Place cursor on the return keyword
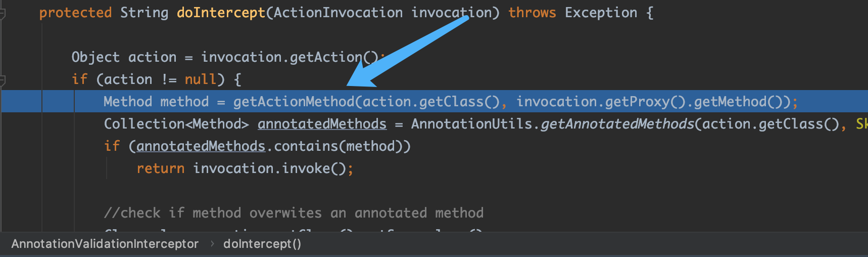 [160, 168]
